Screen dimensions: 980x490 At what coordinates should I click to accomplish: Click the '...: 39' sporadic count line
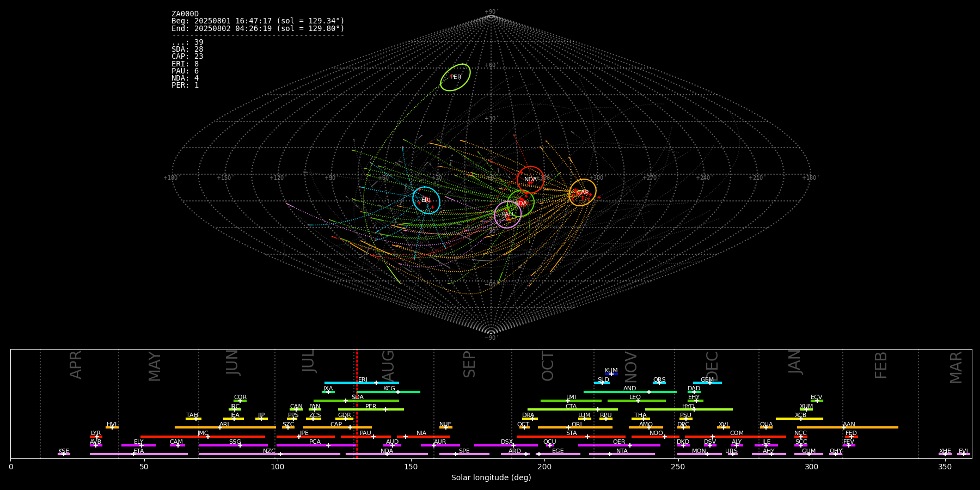[x=187, y=42]
